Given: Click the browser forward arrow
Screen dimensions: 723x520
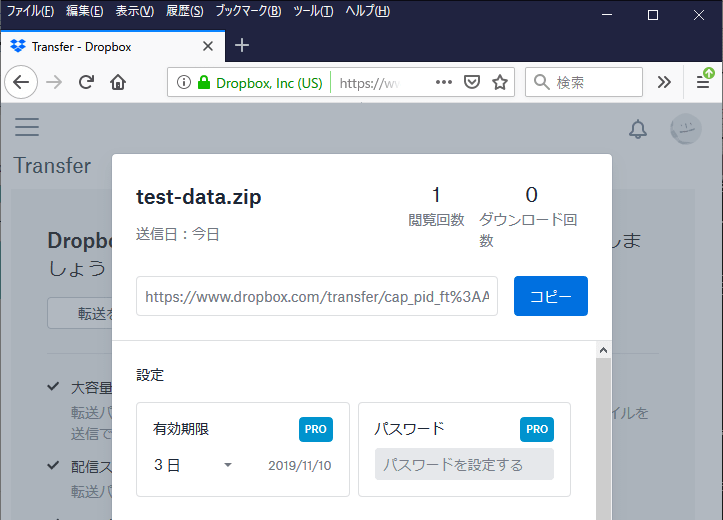Looking at the screenshot, I should [54, 82].
